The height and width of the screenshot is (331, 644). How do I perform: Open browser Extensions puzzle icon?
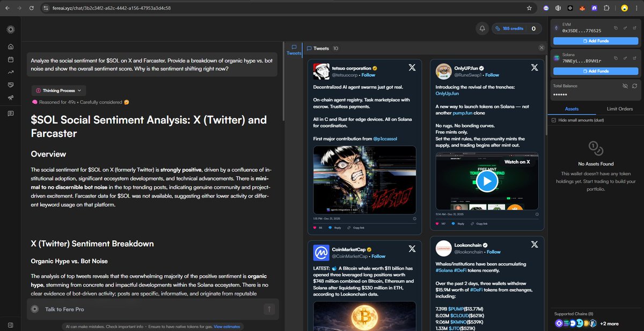(607, 8)
